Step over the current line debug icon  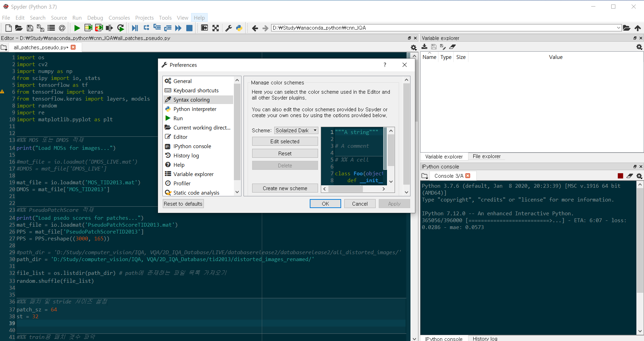coord(146,28)
